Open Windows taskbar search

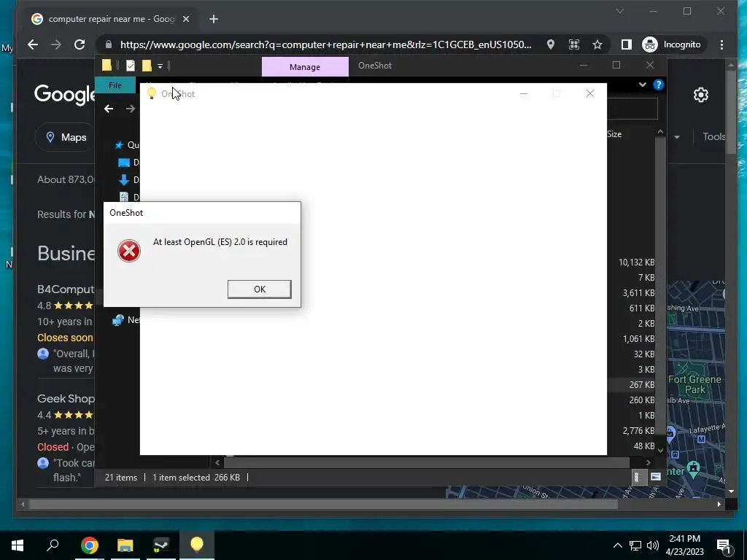tap(53, 545)
